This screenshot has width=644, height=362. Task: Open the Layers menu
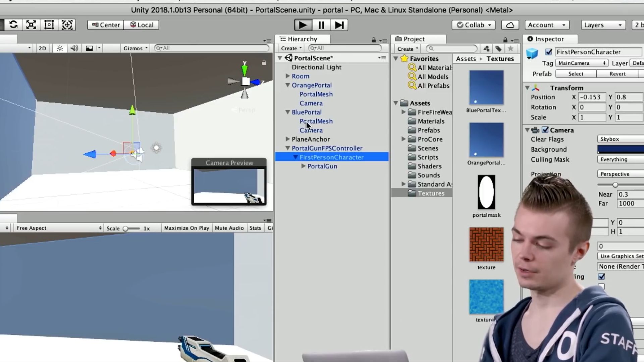603,25
